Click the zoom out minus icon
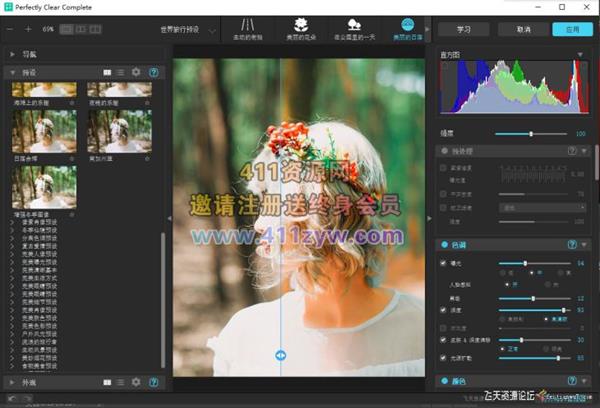The image size is (600, 408). pos(12,30)
